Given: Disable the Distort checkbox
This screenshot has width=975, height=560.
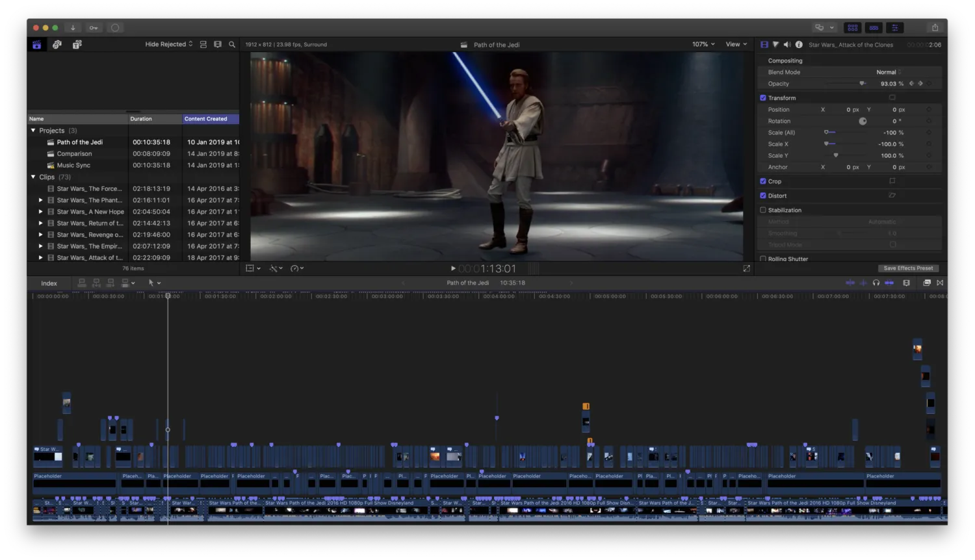Looking at the screenshot, I should coord(763,196).
